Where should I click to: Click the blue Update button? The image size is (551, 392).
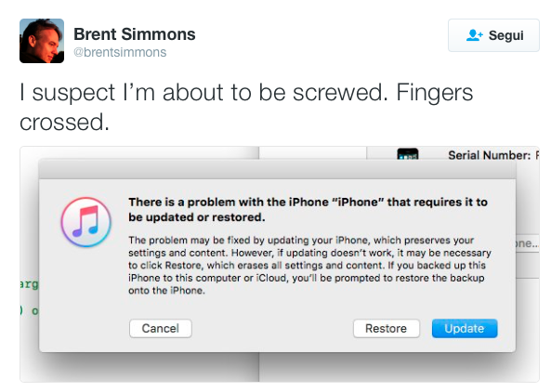(465, 329)
